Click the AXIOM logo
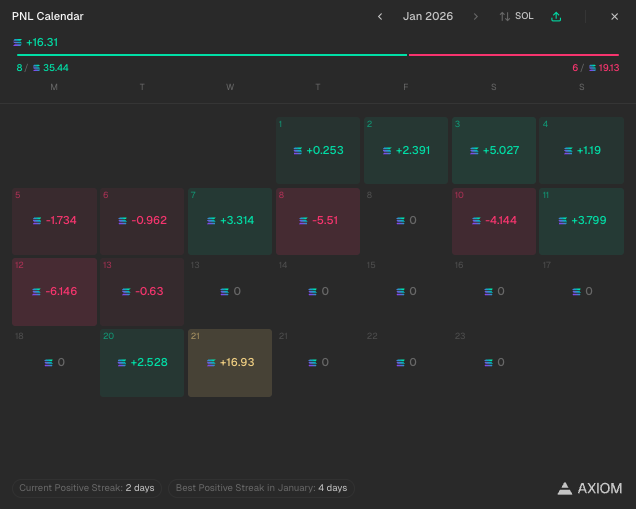Screen dimensions: 636x509 click(590, 488)
